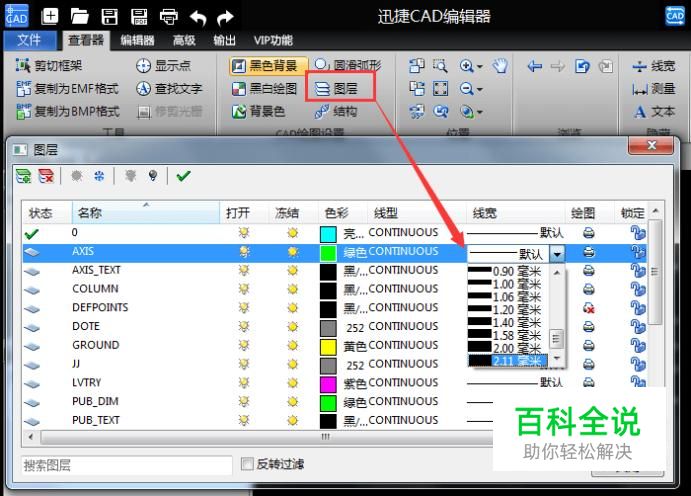Open the 文件 menu

[29, 41]
